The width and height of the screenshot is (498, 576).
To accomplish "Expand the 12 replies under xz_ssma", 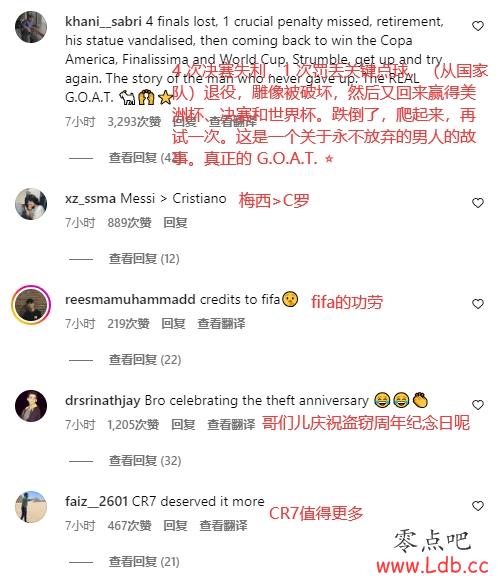I will (144, 259).
